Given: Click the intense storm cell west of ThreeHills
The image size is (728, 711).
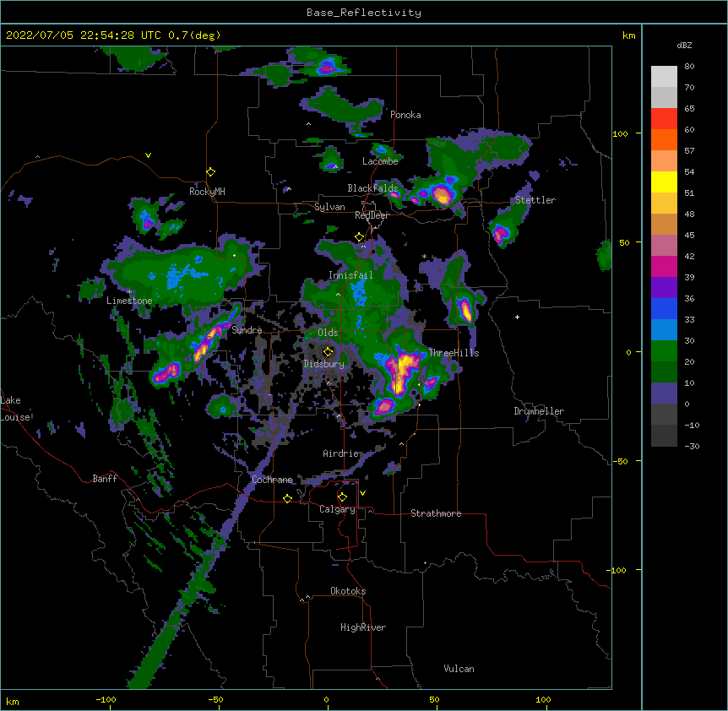Looking at the screenshot, I should pyautogui.click(x=403, y=370).
